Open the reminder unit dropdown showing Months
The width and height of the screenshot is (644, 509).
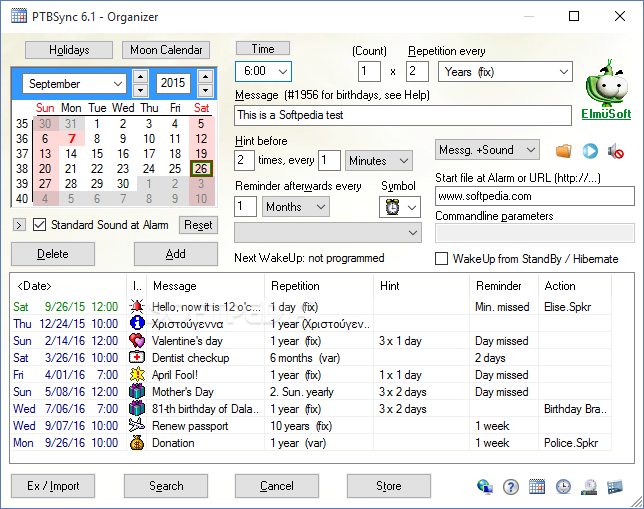(x=295, y=207)
